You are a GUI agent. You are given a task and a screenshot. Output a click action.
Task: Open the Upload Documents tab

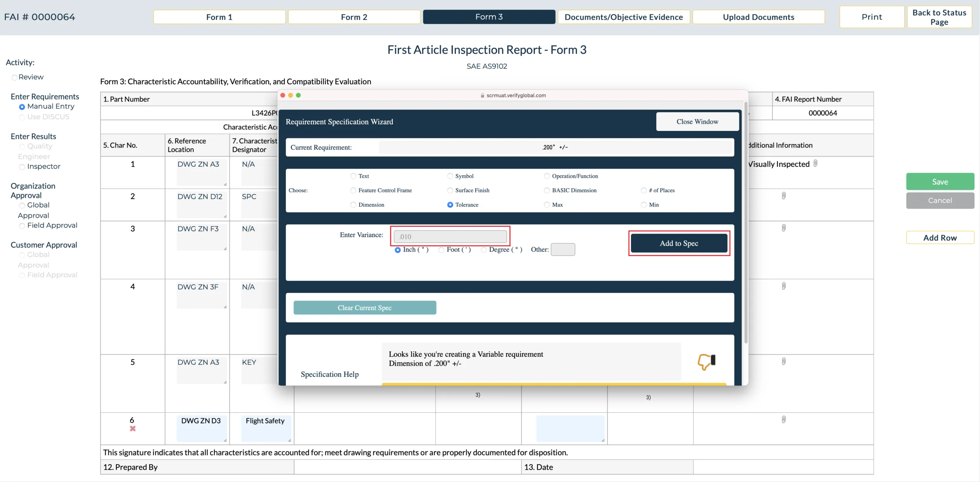(758, 17)
